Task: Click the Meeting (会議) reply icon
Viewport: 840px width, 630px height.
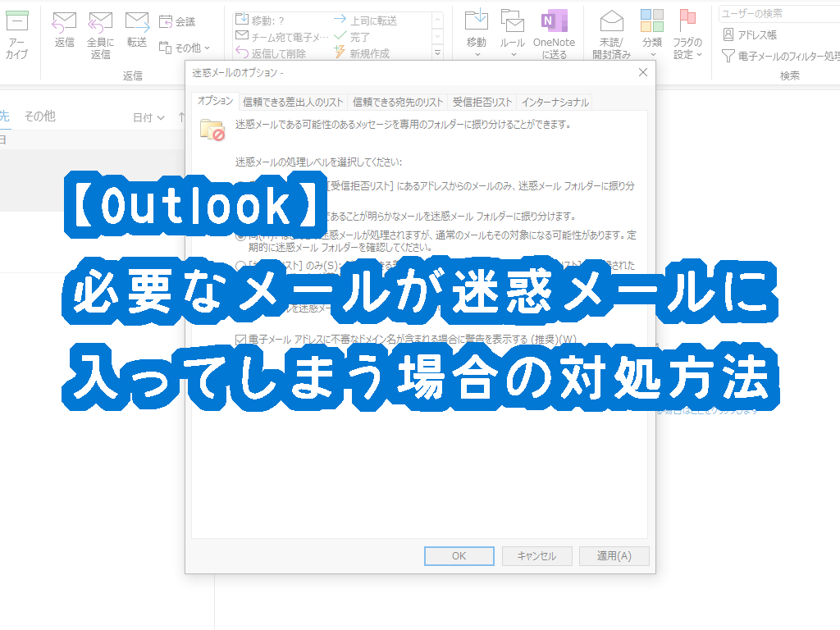Action: (x=177, y=21)
